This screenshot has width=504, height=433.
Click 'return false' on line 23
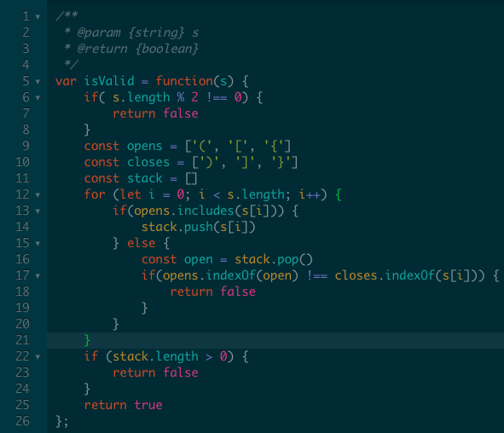coord(155,372)
